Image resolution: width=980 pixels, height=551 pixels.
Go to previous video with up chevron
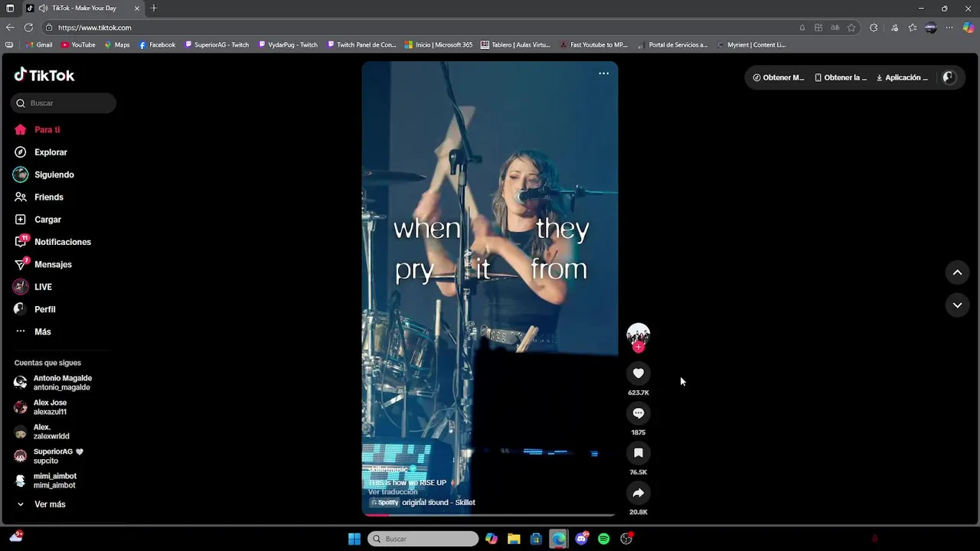coord(957,272)
